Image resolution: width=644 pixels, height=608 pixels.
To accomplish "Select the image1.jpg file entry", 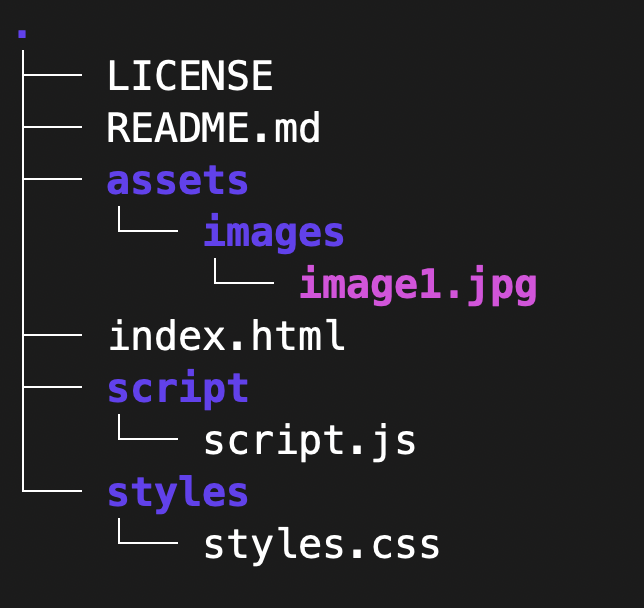I will [x=418, y=285].
